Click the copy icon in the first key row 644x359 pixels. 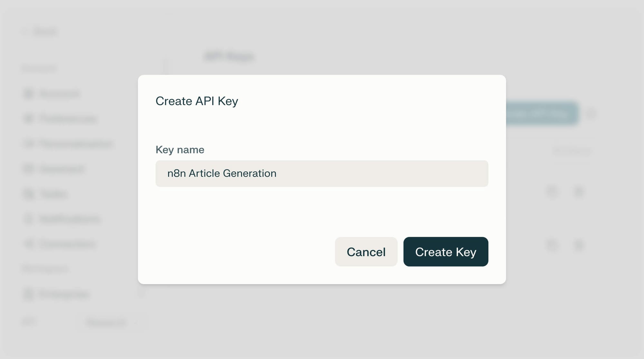click(x=553, y=192)
